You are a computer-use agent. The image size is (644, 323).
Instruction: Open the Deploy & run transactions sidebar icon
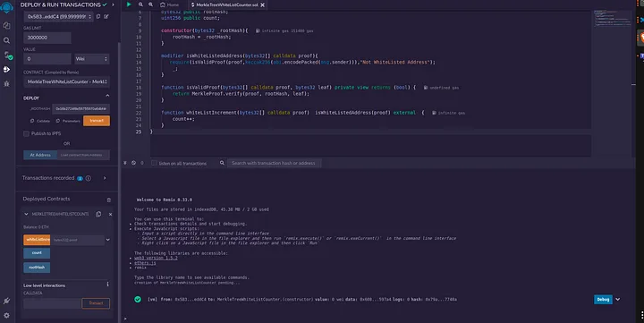(6, 69)
